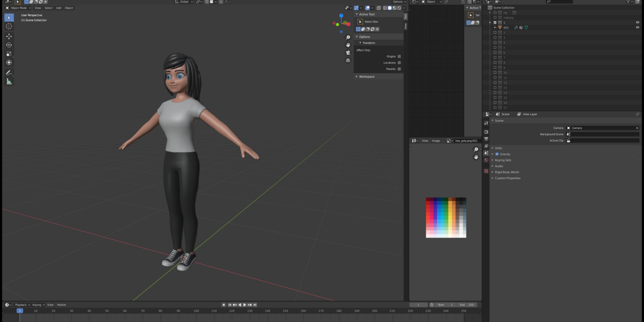Click the pan hand icon in 3D viewport

[x=348, y=45]
